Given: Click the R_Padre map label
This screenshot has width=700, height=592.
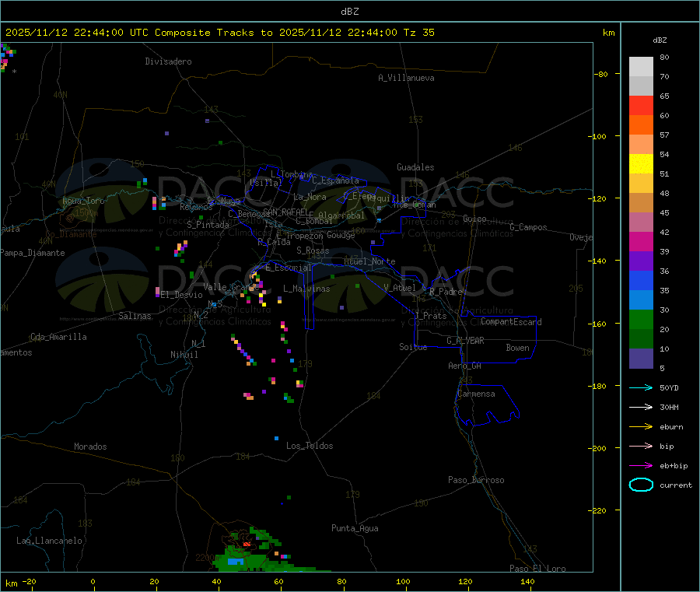Looking at the screenshot, I should point(446,292).
